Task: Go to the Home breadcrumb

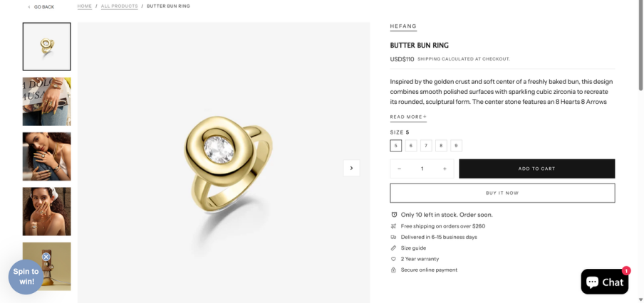Action: (x=85, y=6)
